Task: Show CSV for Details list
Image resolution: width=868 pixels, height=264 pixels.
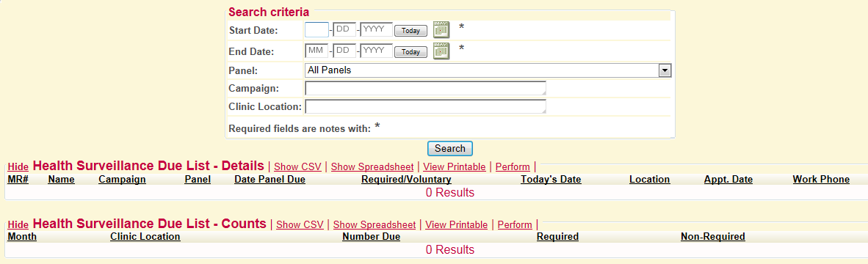Action: pyautogui.click(x=297, y=166)
